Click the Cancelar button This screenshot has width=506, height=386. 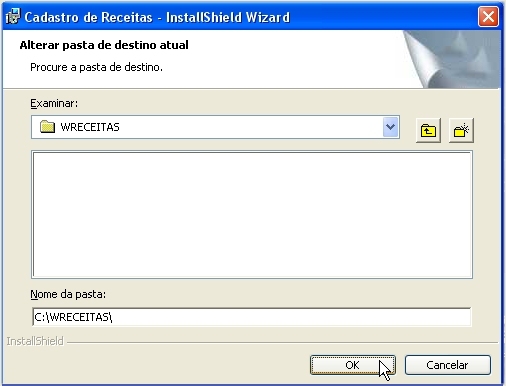[x=448, y=365]
